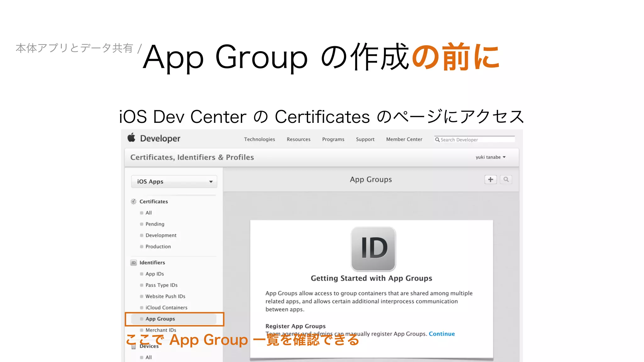Open the iOS Apps dropdown

(174, 182)
